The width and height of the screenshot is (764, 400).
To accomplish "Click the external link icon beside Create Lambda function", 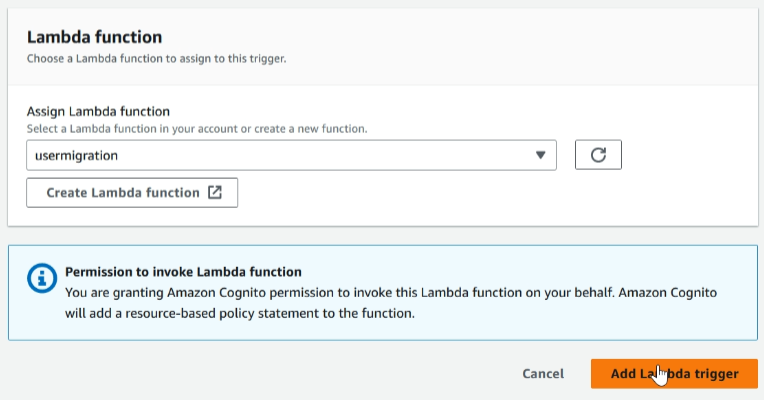I will coord(215,192).
